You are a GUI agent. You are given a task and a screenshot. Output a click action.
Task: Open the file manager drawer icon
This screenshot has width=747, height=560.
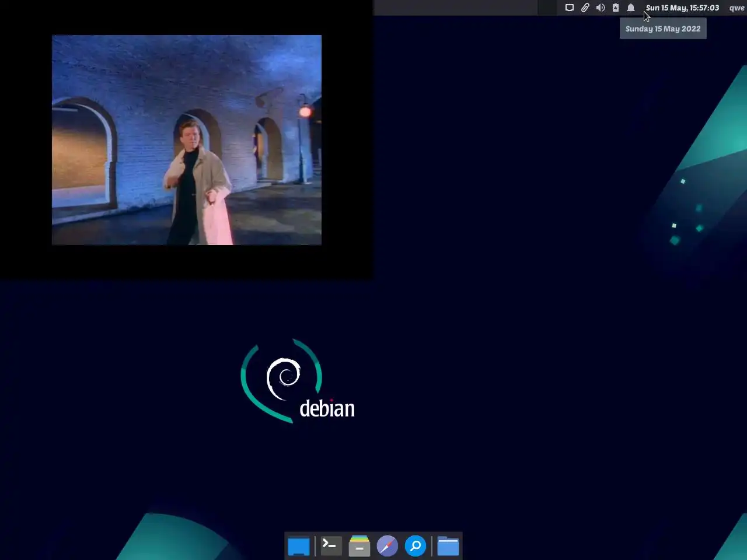coord(359,546)
